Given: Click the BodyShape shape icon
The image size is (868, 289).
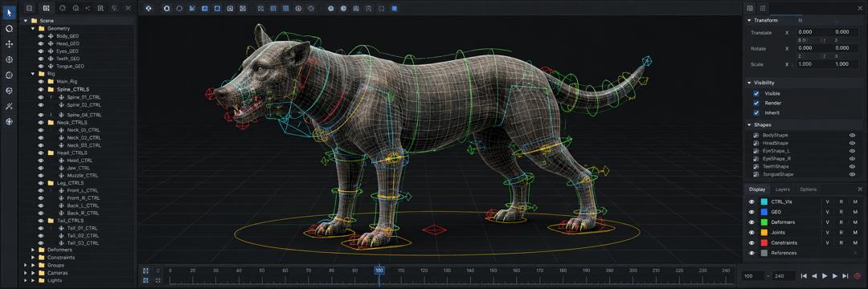Looking at the screenshot, I should coord(757,136).
